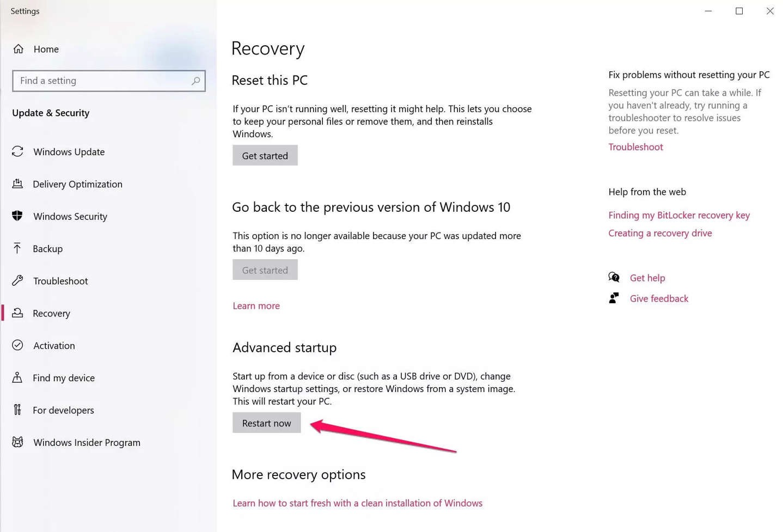Viewport: 783px width, 532px height.
Task: Click the Windows Update sync arrows icon
Action: (17, 151)
